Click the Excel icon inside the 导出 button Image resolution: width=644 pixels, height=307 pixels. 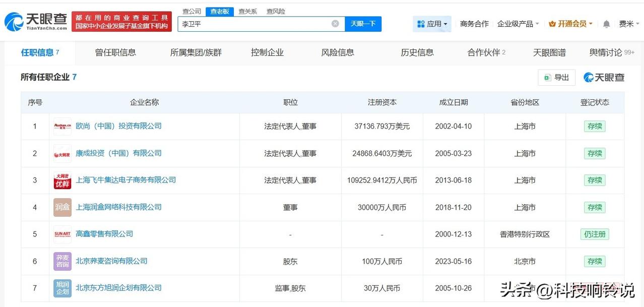pos(548,77)
